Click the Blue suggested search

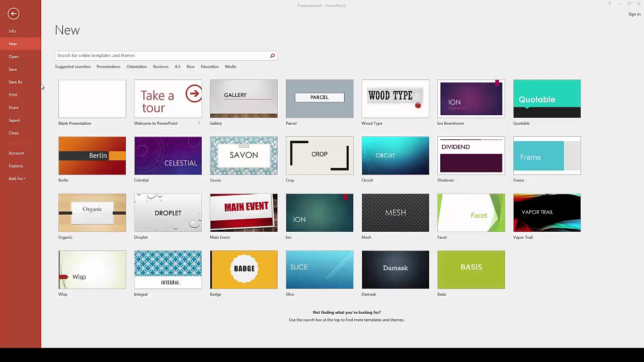pyautogui.click(x=190, y=66)
